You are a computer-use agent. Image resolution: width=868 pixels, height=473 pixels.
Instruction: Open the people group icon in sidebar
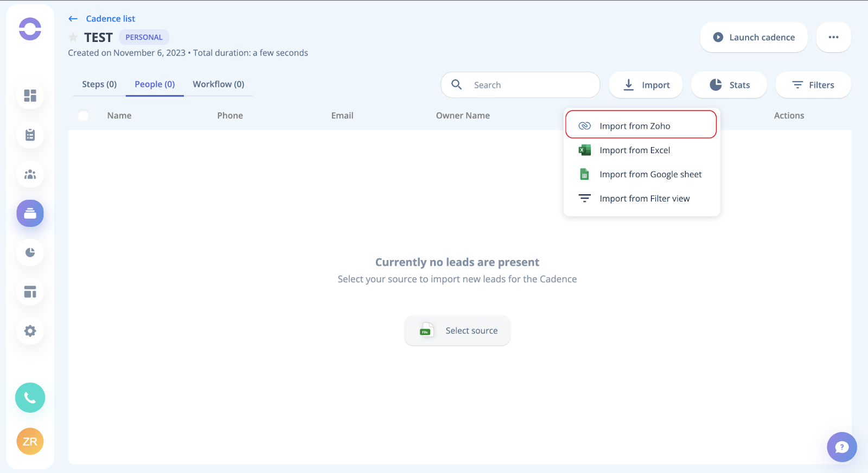pyautogui.click(x=30, y=174)
